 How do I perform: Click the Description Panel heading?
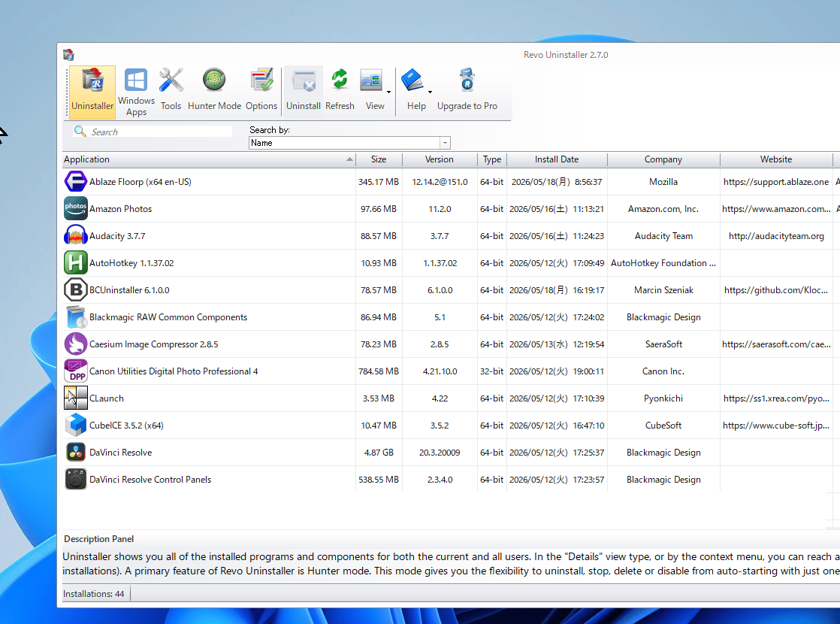(98, 539)
